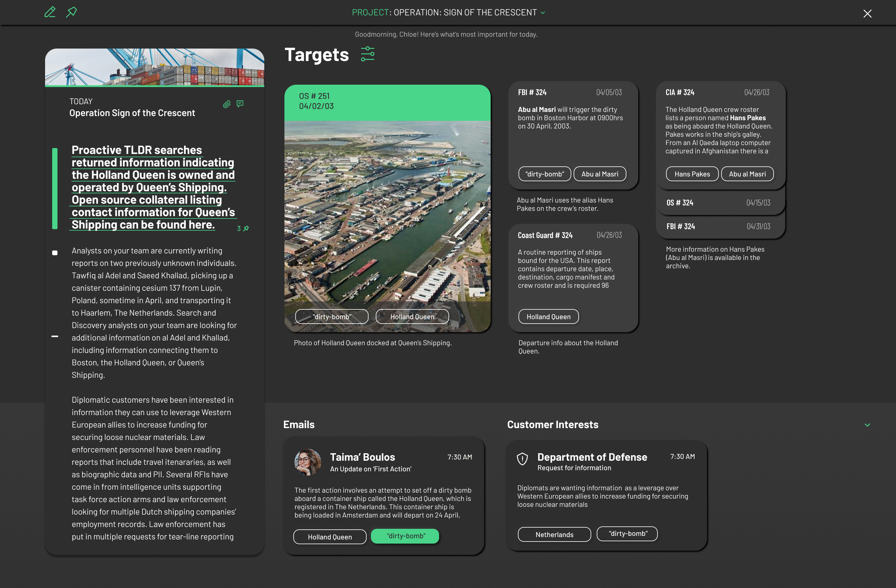This screenshot has height=588, width=896.
Task: Toggle Holland Queen tag in Taima' email
Action: (x=330, y=537)
